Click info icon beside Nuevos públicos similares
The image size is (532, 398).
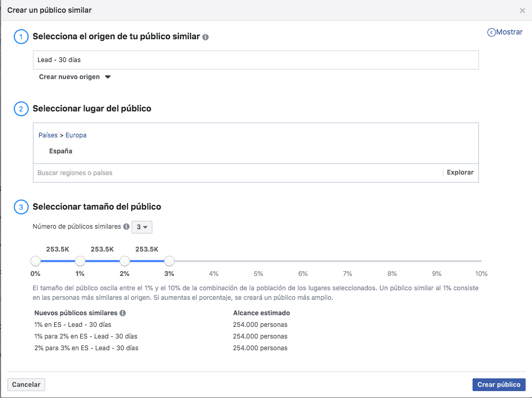(123, 313)
